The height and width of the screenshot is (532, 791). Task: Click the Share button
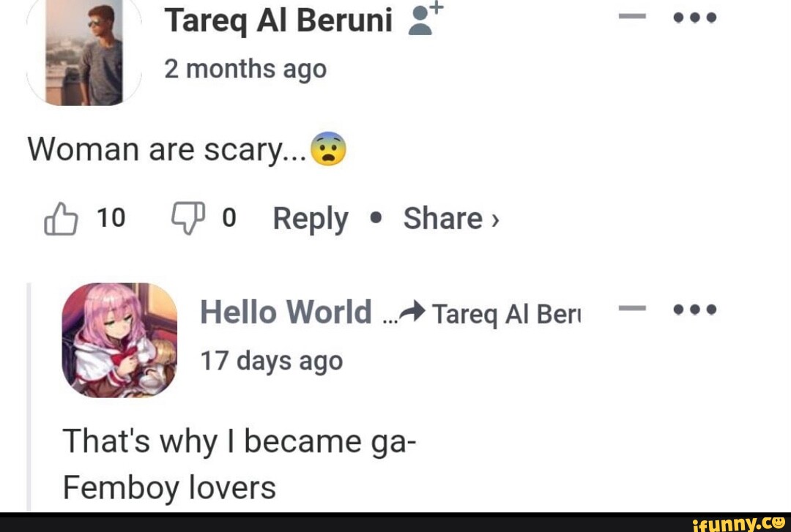pos(442,219)
